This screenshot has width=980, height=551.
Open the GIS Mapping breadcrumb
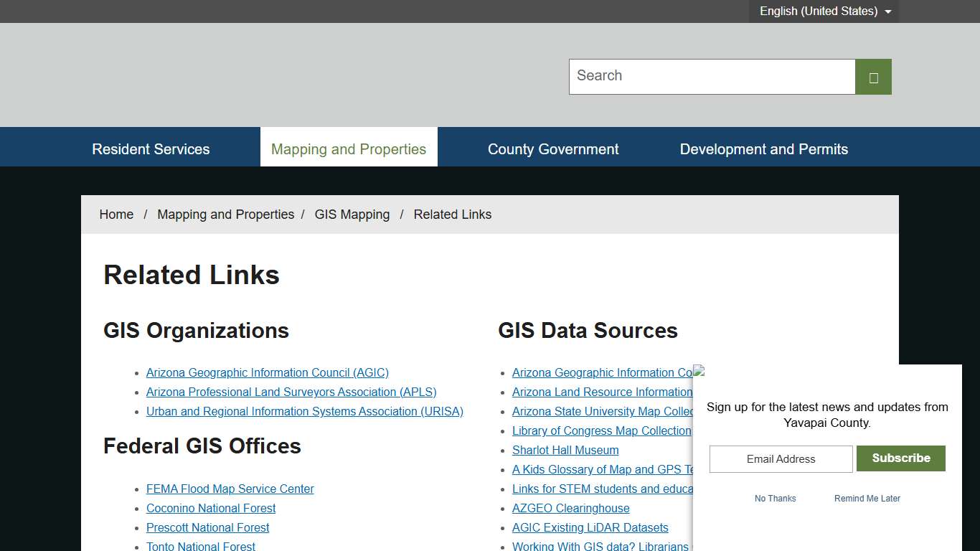pos(352,214)
